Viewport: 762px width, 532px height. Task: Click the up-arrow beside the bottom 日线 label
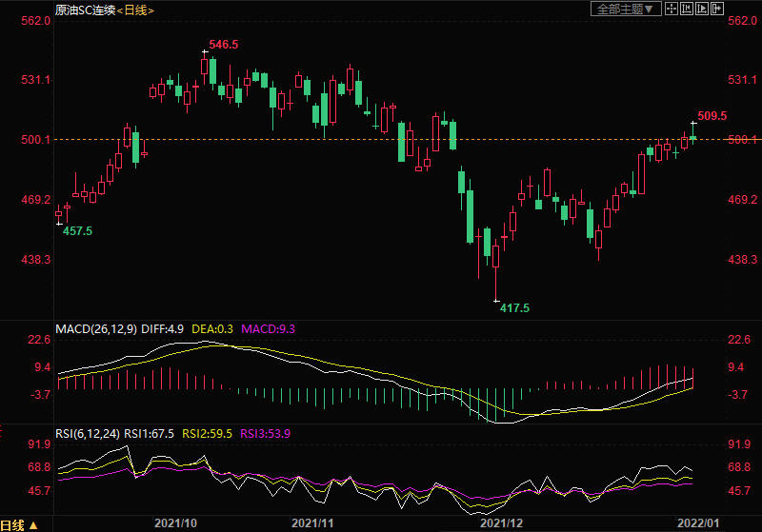tap(33, 524)
